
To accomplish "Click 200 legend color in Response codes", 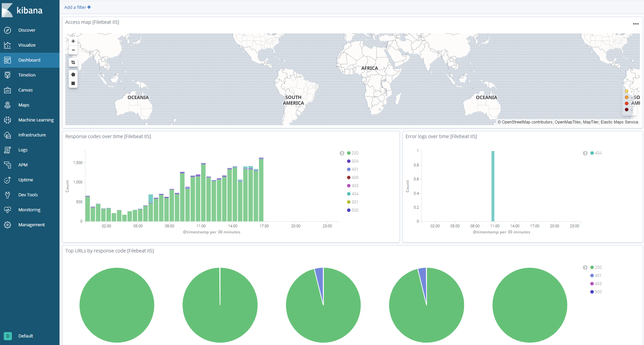I will 349,153.
